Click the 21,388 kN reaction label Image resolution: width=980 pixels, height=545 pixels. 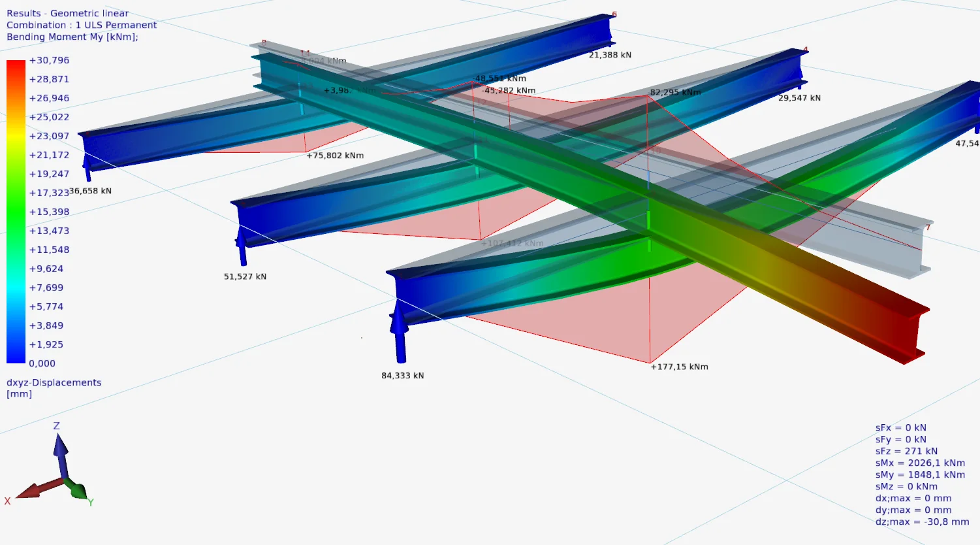[x=610, y=55]
